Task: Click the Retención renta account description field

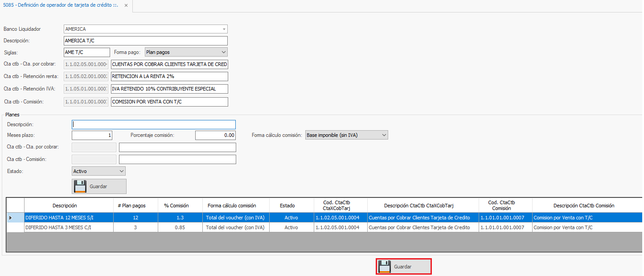Action: pos(169,77)
